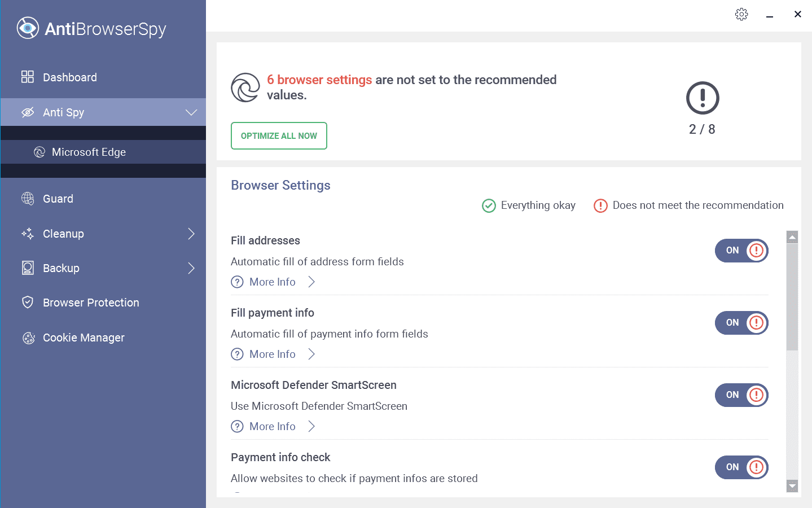Collapse the Anti Spy section chevron

coord(191,112)
